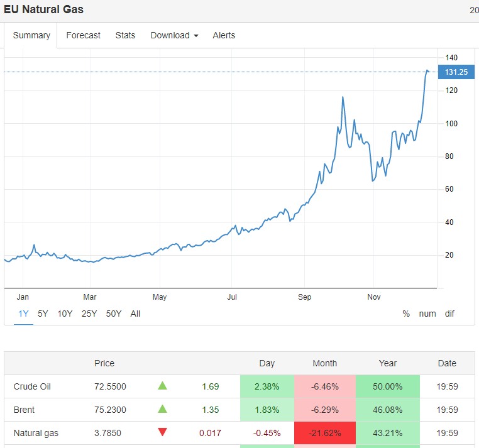This screenshot has height=448, width=479.
Task: Click red down arrow in Natural gas row
Action: coord(162,432)
